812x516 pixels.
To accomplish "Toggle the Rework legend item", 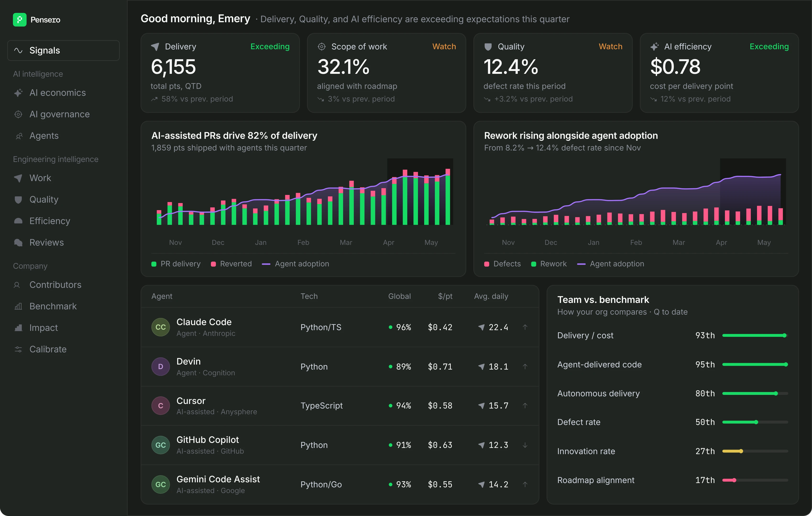I will tap(549, 264).
